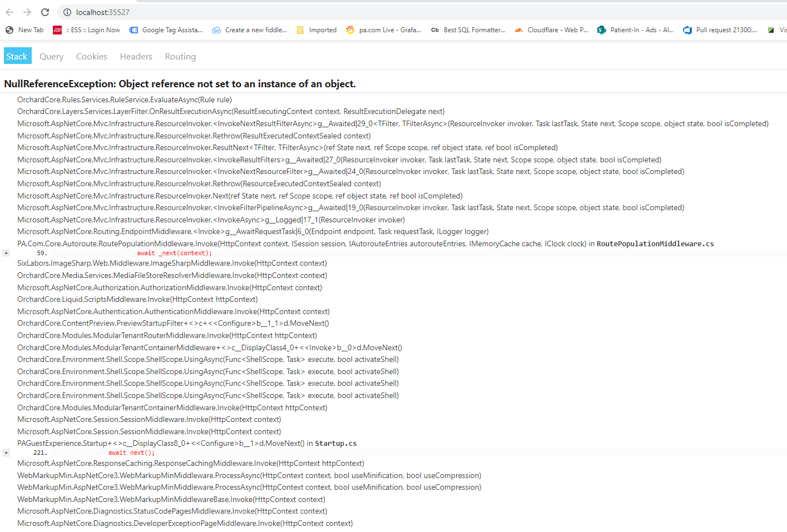
Task: Click the Imported folder bookmark icon
Action: 300,30
